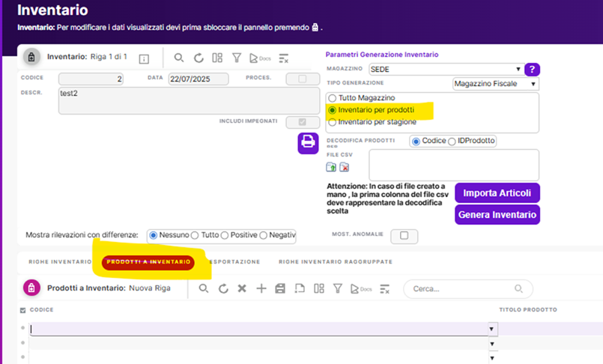
Task: Toggle the Most. Anomalie checkbox
Action: (404, 235)
